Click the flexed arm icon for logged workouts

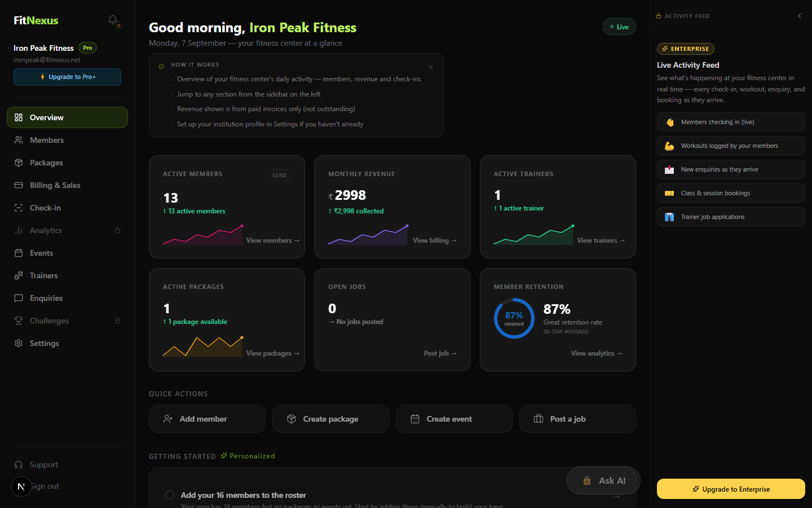tap(669, 146)
